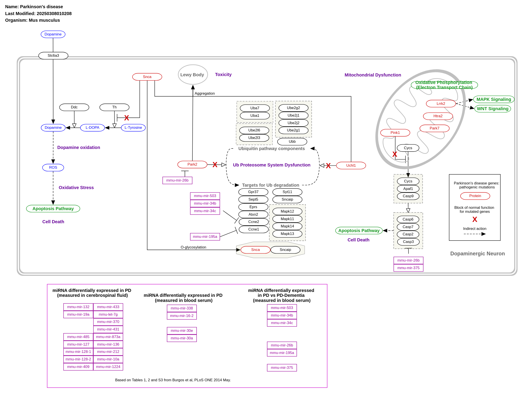Click the Lrrk2 gene node
532x399 pixels.
pos(441,104)
